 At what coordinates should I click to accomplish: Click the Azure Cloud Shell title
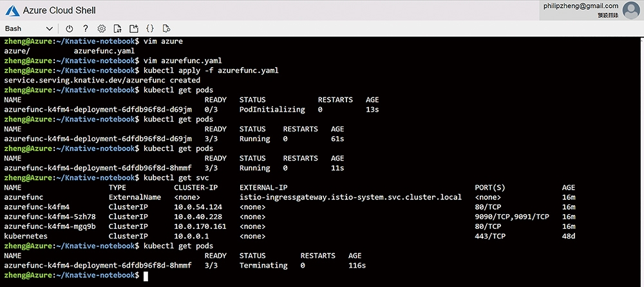59,10
